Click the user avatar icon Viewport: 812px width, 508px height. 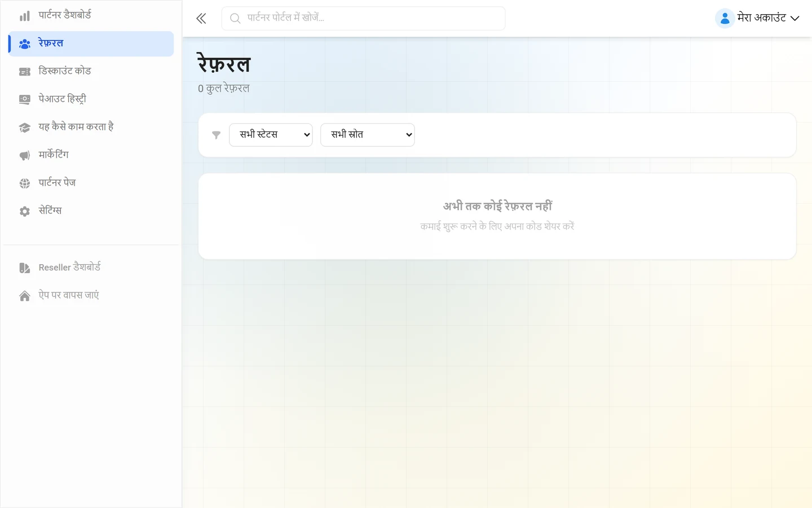725,18
